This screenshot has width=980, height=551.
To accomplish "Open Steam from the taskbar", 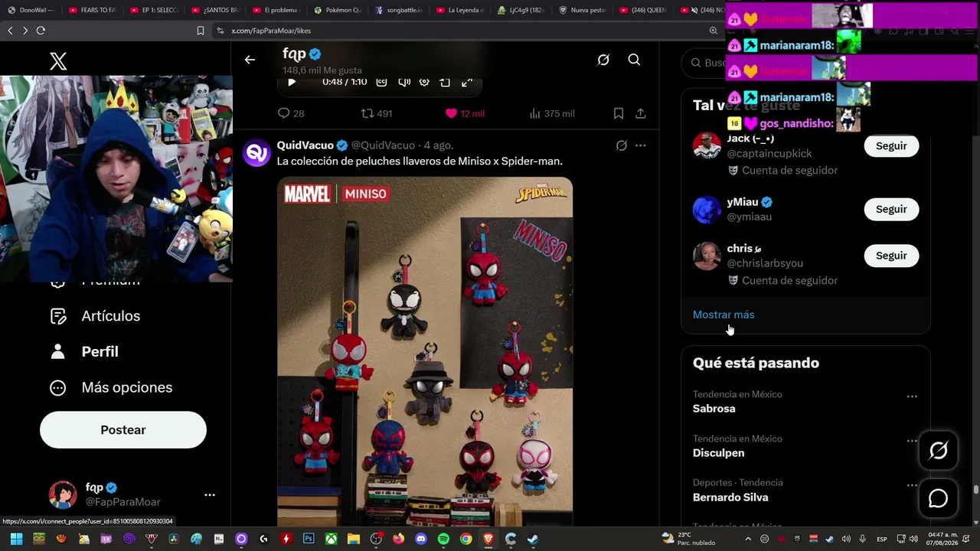I will tap(533, 539).
